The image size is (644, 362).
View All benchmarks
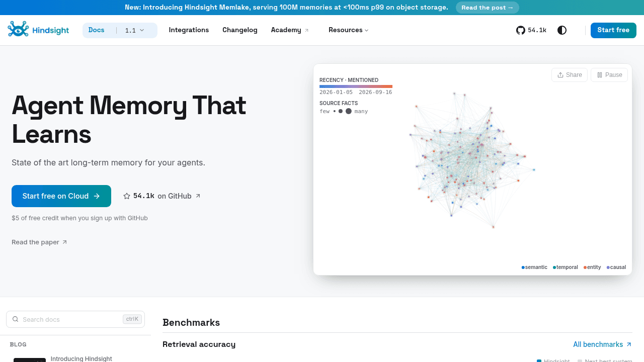603,344
